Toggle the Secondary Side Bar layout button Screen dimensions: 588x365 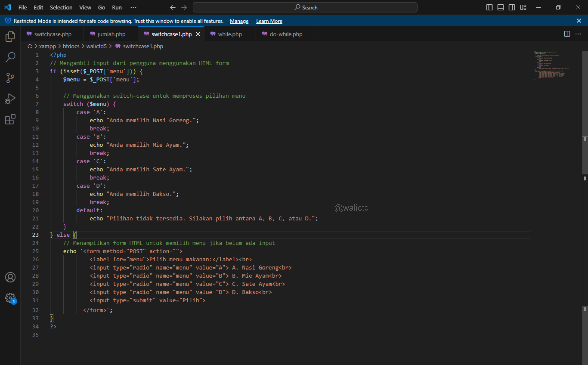pyautogui.click(x=512, y=7)
